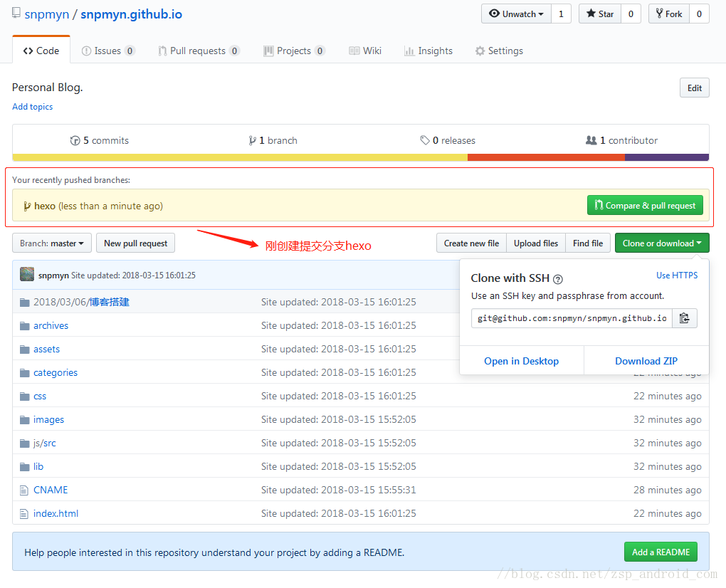Click New pull request button
Viewport: 726px width, 588px height.
(x=136, y=243)
